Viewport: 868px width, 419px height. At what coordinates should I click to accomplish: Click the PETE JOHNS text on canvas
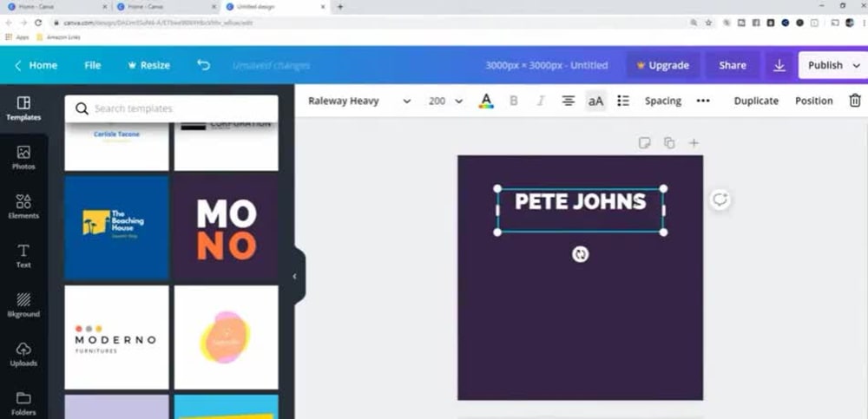coord(580,201)
